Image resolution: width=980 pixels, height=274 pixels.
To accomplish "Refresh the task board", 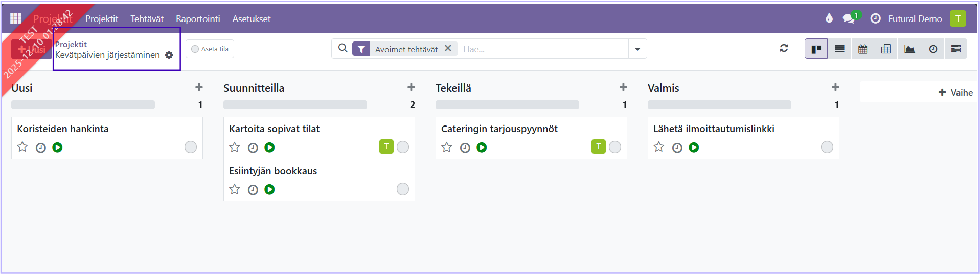I will pos(784,48).
